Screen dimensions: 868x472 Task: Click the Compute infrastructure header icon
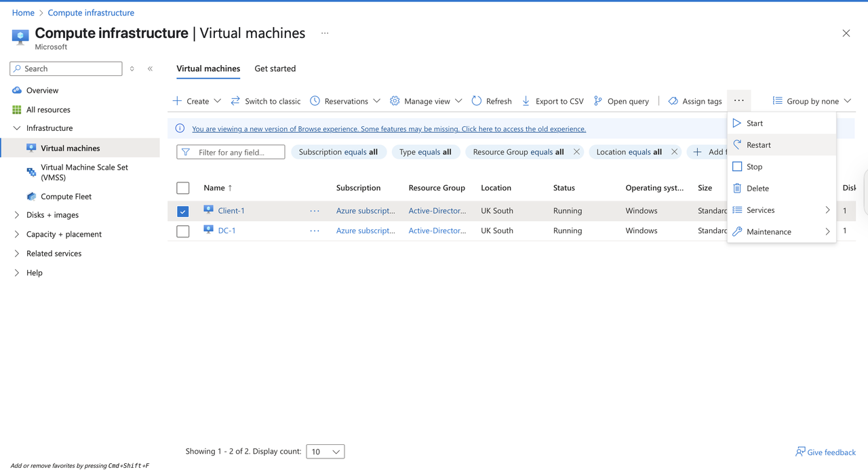(20, 37)
